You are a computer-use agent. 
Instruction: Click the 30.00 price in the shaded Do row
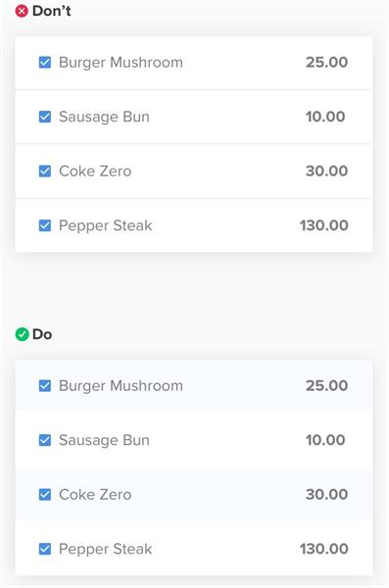[326, 494]
